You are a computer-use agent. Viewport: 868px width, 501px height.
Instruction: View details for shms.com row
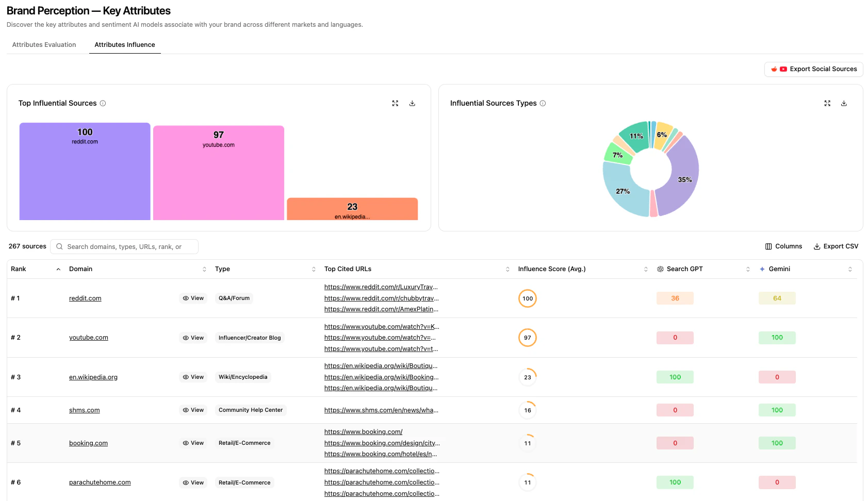(193, 410)
